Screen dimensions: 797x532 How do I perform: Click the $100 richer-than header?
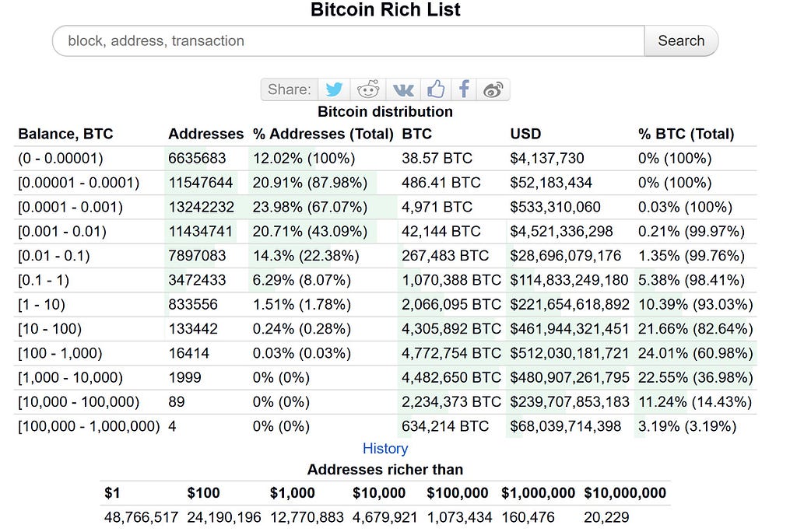coord(203,493)
